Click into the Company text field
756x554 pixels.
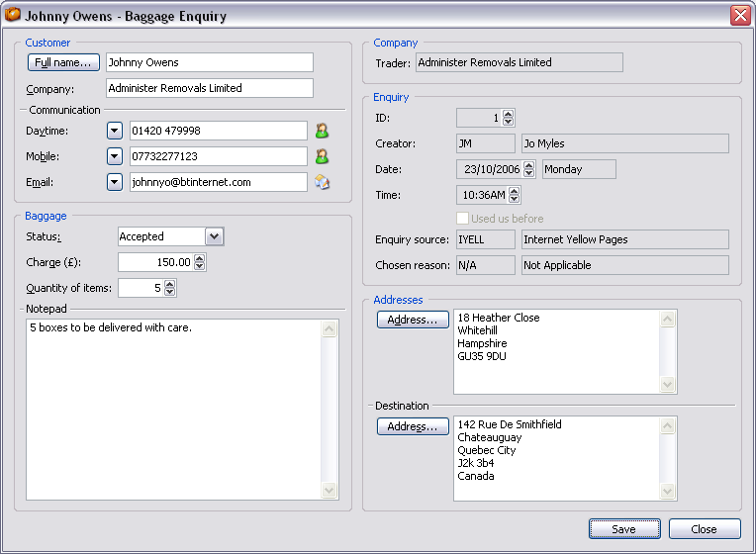click(x=209, y=88)
